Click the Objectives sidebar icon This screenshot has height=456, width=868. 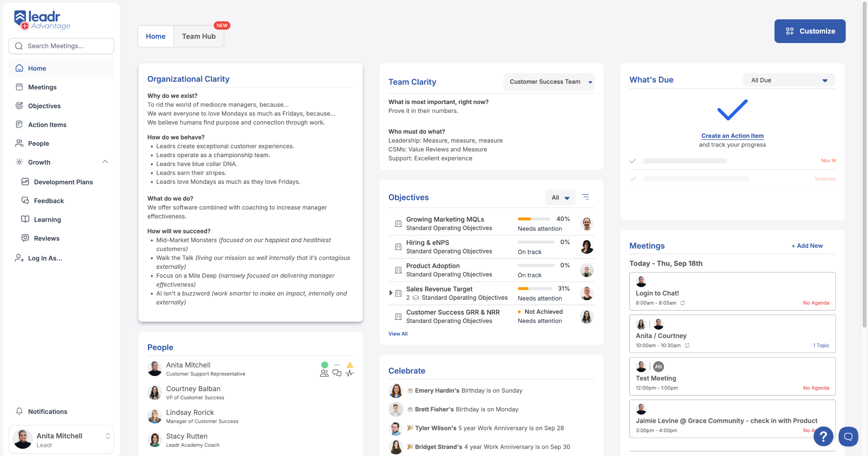(19, 106)
